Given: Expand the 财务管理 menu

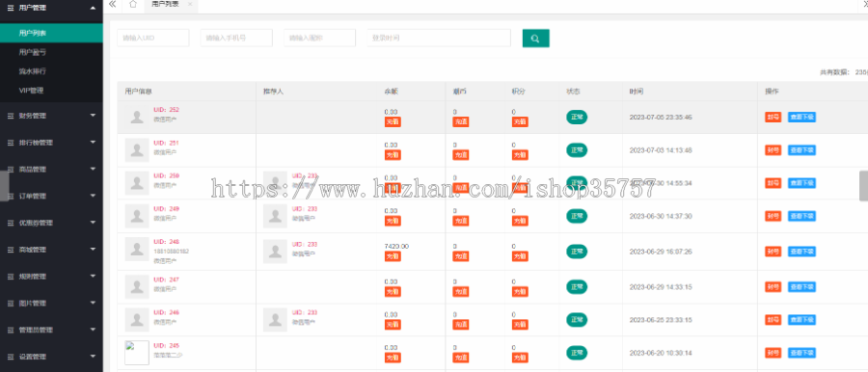Looking at the screenshot, I should pos(51,116).
